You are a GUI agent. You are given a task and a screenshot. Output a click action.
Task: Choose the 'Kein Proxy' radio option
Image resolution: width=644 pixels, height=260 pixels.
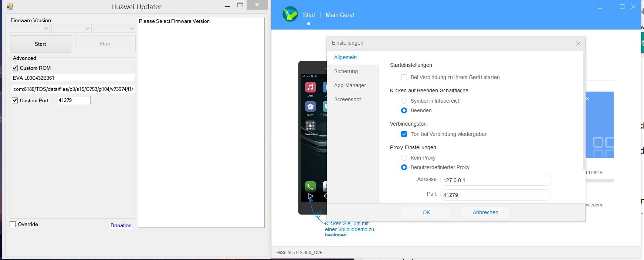404,158
